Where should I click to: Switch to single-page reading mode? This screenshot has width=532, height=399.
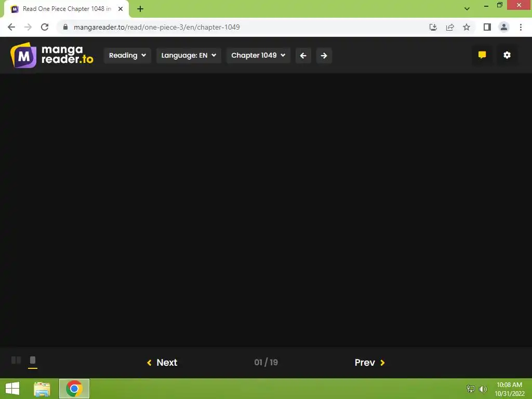[x=33, y=360]
